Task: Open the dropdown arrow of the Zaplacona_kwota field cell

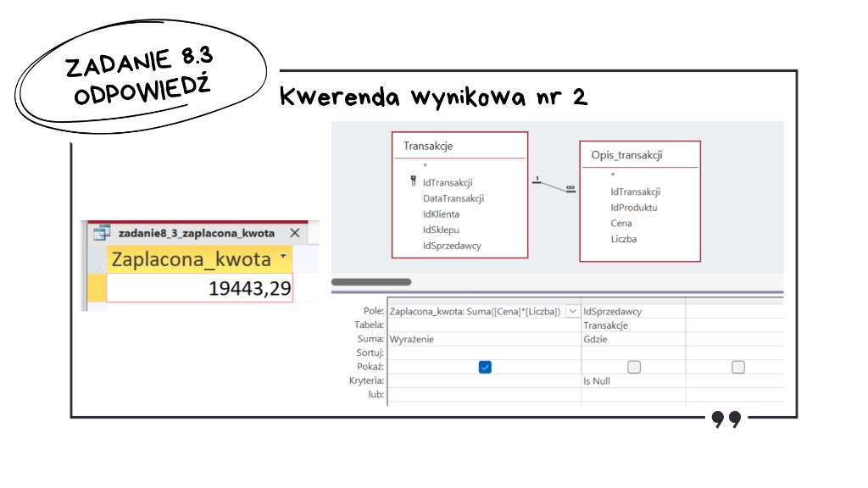Action: [x=573, y=312]
